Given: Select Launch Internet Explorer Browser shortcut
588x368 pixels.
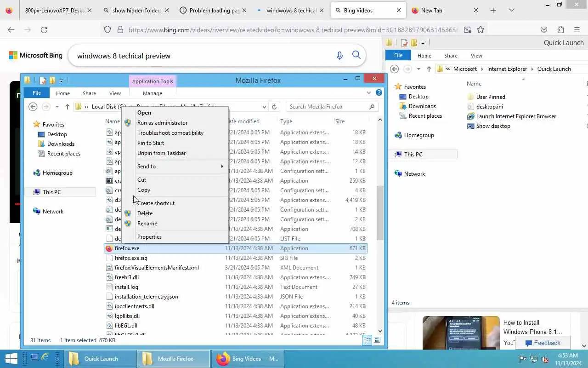Looking at the screenshot, I should 516,116.
